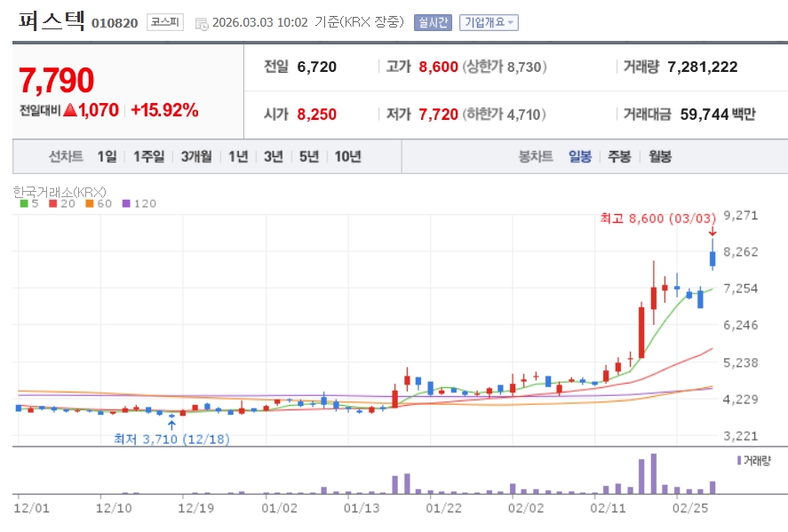Click the 01/13 date axis label

coord(362,508)
